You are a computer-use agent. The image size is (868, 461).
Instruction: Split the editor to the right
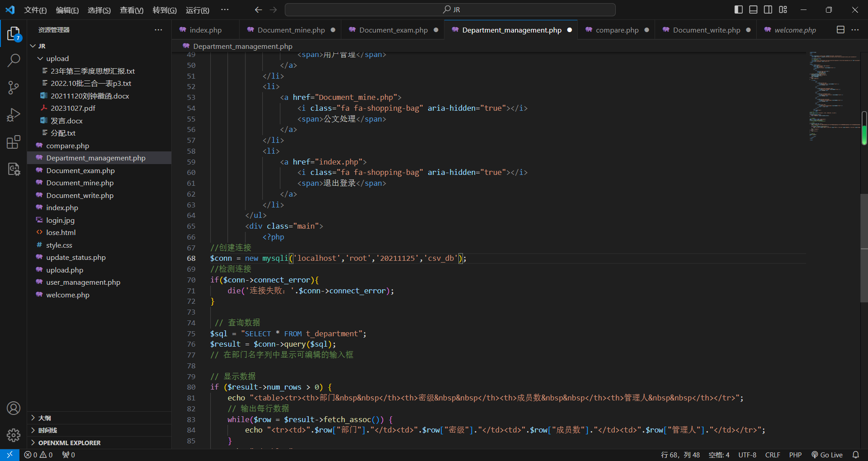(840, 30)
